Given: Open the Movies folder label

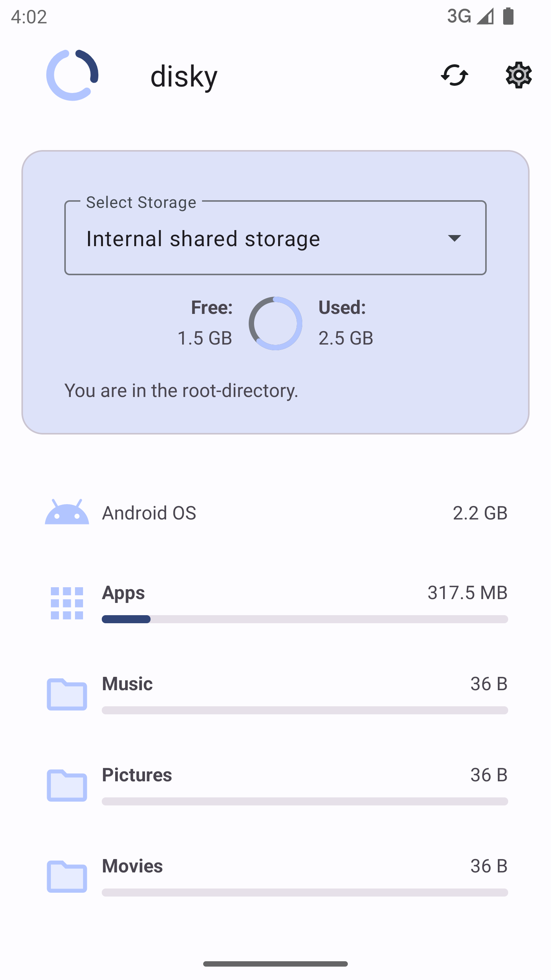Looking at the screenshot, I should click(x=132, y=866).
